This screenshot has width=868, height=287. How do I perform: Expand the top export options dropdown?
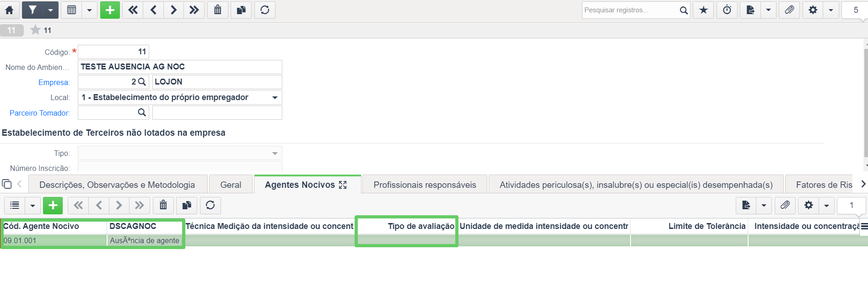[x=768, y=10]
